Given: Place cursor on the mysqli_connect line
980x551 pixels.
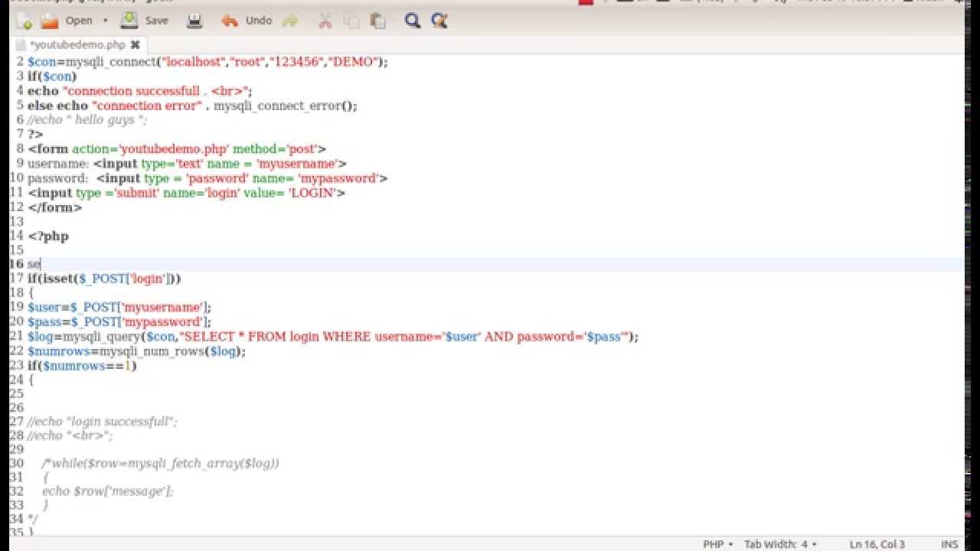Looking at the screenshot, I should pyautogui.click(x=207, y=62).
